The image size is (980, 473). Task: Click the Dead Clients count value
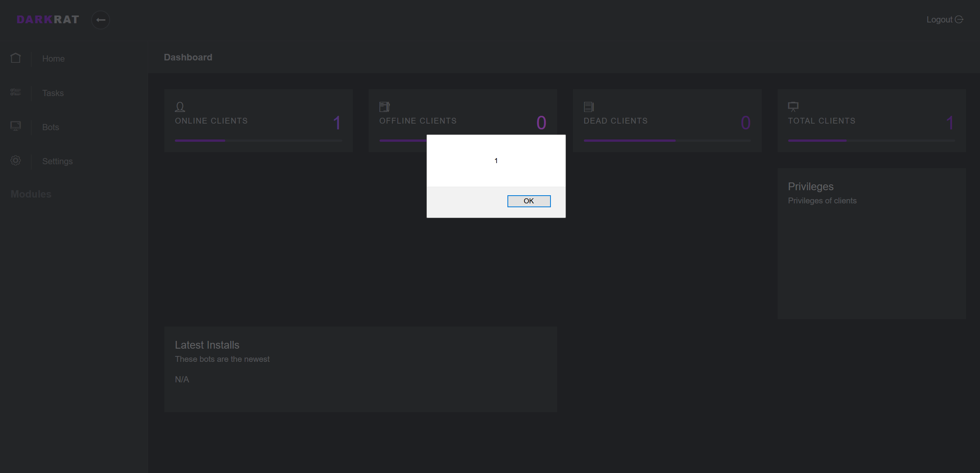coord(746,123)
